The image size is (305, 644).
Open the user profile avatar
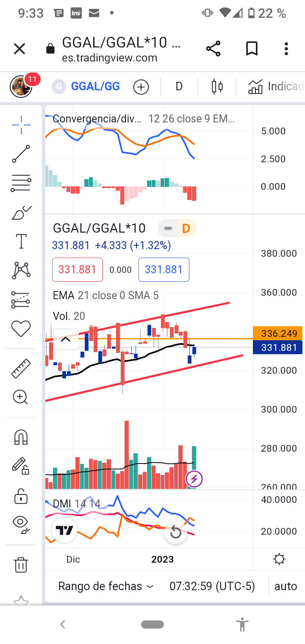pyautogui.click(x=21, y=86)
